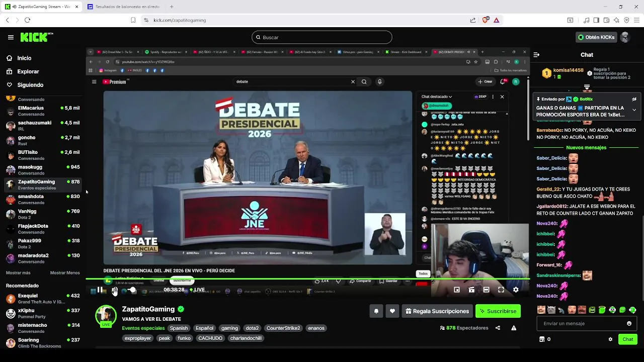Open chat settings gear icon
Viewport: 644px width, 362px height.
(610, 339)
